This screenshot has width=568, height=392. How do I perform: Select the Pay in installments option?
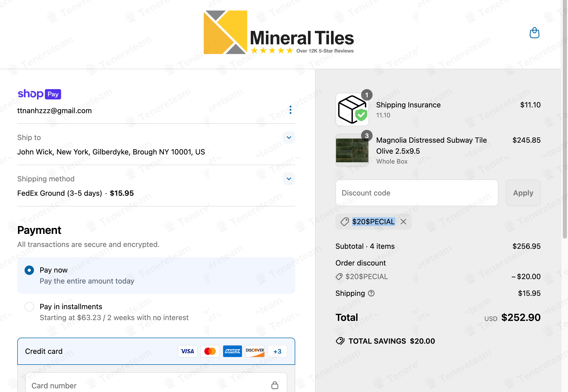[x=29, y=307]
